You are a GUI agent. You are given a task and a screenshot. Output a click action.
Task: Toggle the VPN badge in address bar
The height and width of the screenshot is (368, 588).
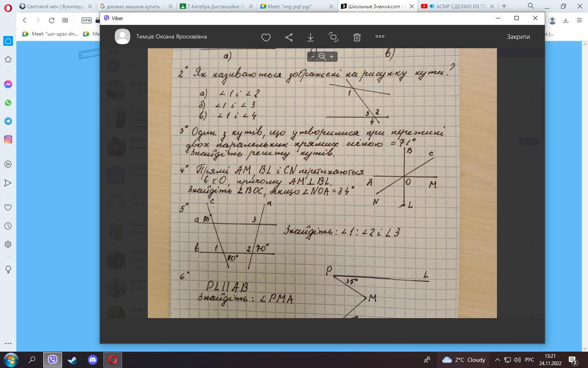click(86, 20)
